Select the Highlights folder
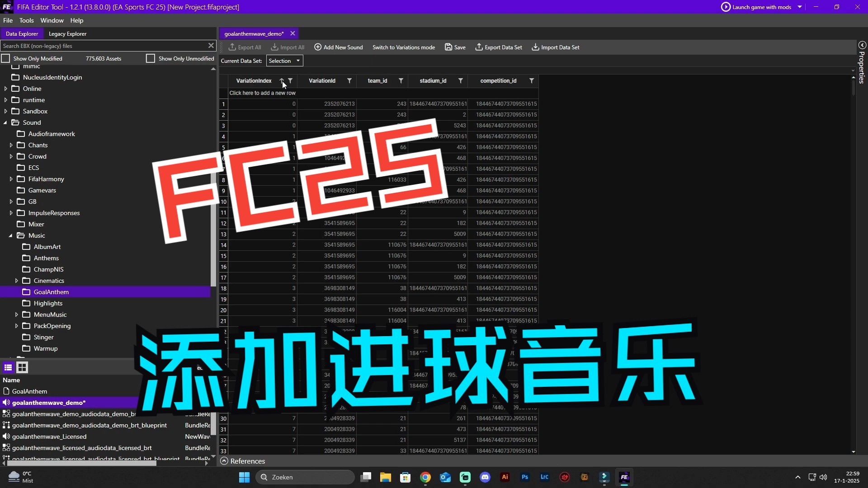The height and width of the screenshot is (488, 868). (x=48, y=303)
